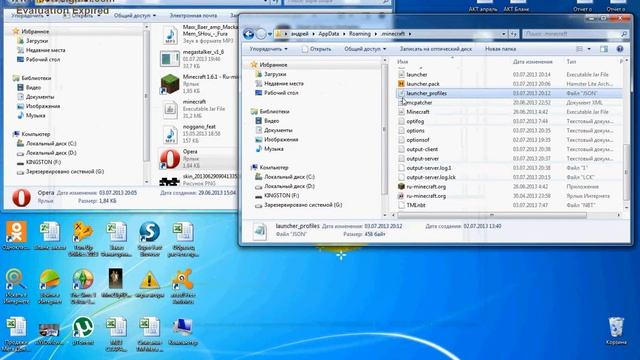
Task: Select launcher_profiles JSON file
Action: (x=427, y=93)
